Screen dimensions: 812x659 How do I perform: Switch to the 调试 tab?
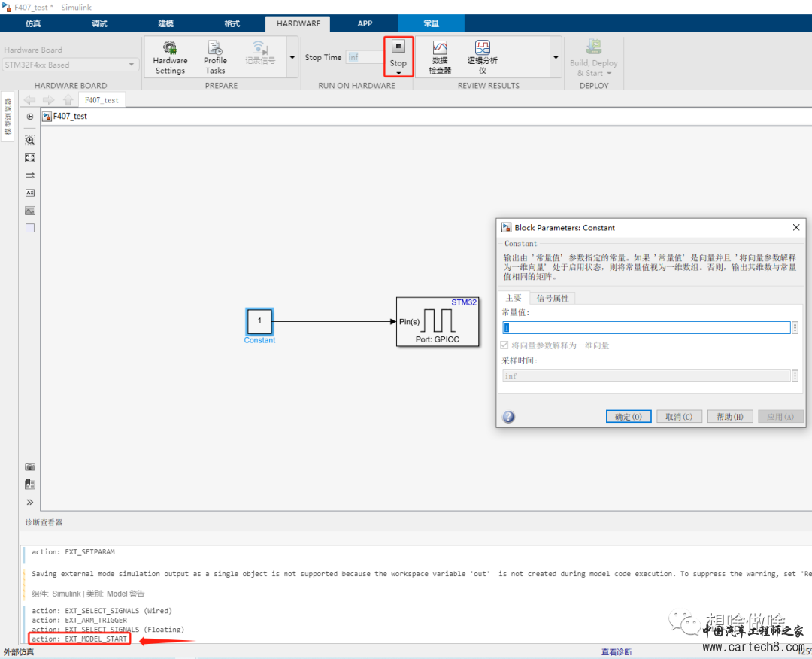(99, 23)
